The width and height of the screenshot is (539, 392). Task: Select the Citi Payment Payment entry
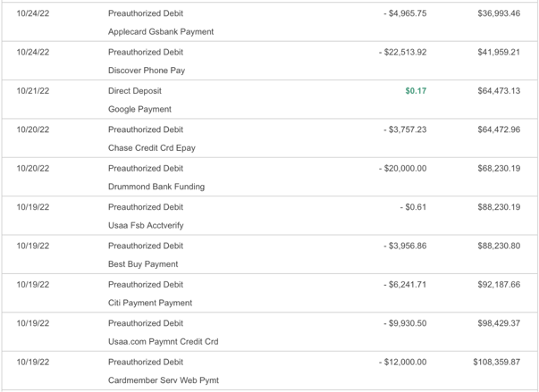150,303
